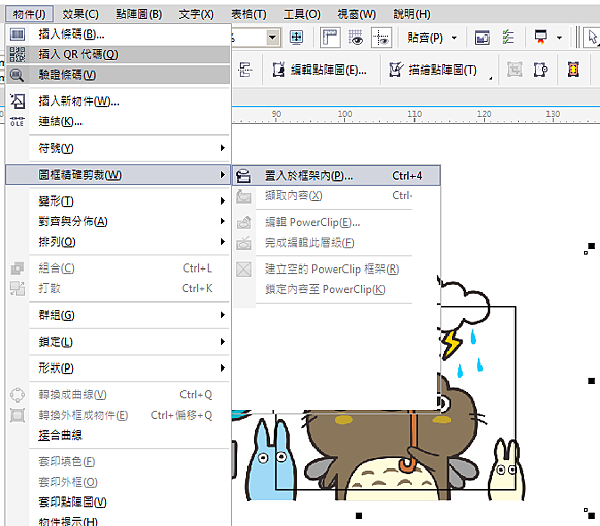Choose Overprint Fill (套印填色) menu entry

click(67, 462)
